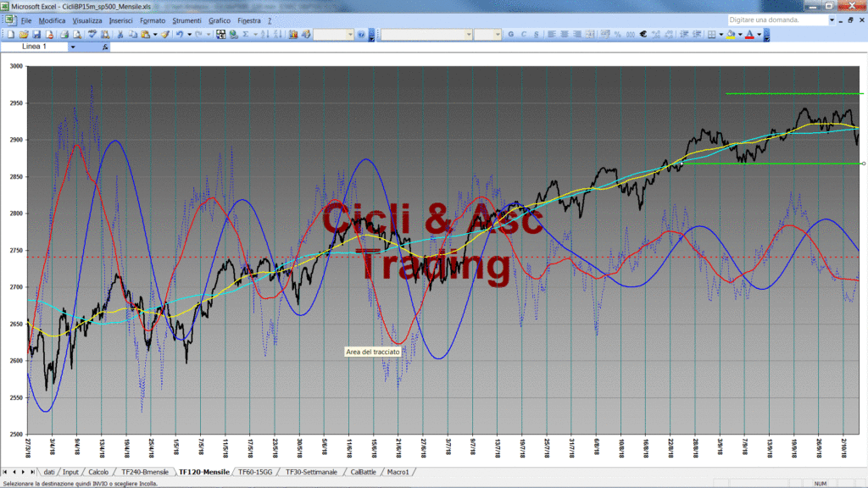Image resolution: width=868 pixels, height=488 pixels.
Task: Open the File menu
Action: point(26,20)
